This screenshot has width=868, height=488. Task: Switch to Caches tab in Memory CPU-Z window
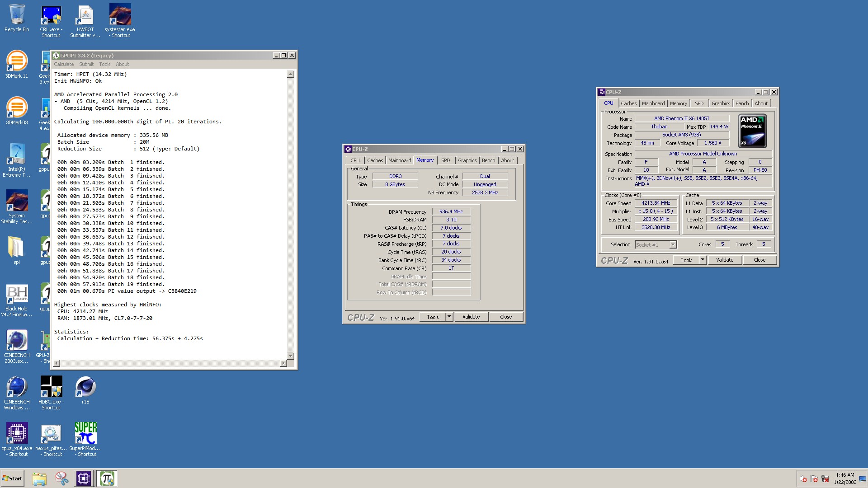[375, 160]
